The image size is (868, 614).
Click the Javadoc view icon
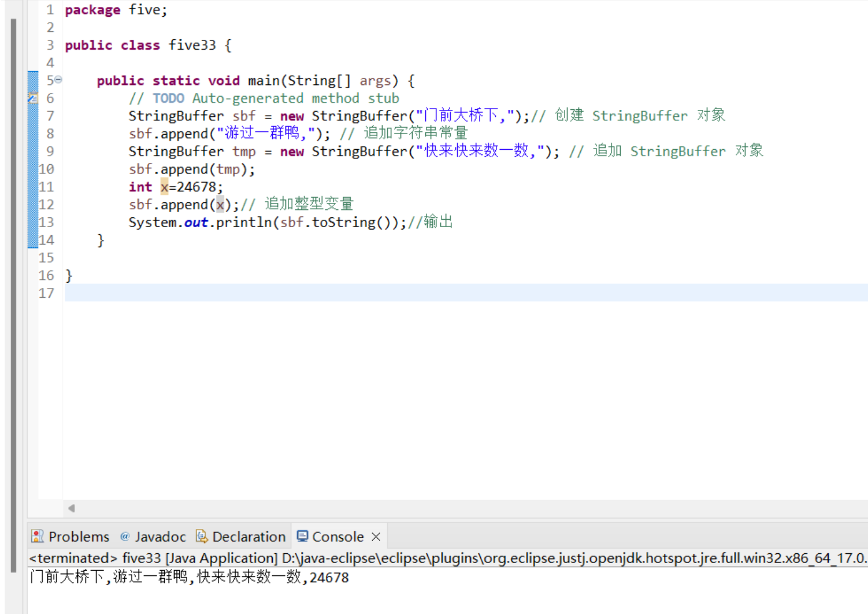coord(124,536)
